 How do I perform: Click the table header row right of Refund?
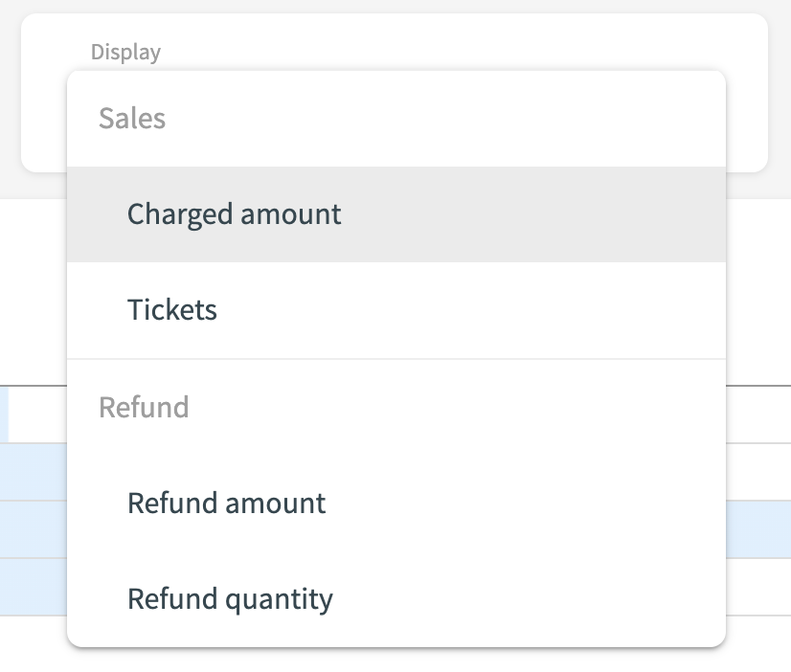757,414
